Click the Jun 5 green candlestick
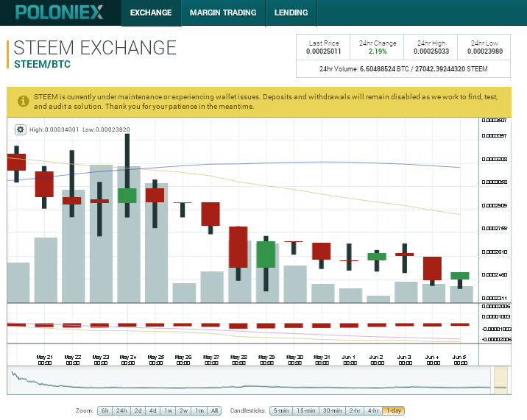Viewport: 527px width, 420px height. click(x=460, y=276)
